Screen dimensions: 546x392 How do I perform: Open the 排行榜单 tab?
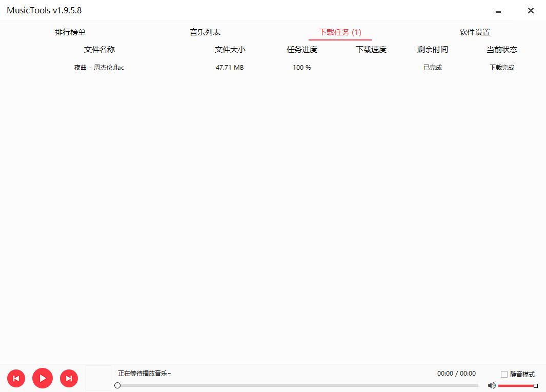pos(70,32)
